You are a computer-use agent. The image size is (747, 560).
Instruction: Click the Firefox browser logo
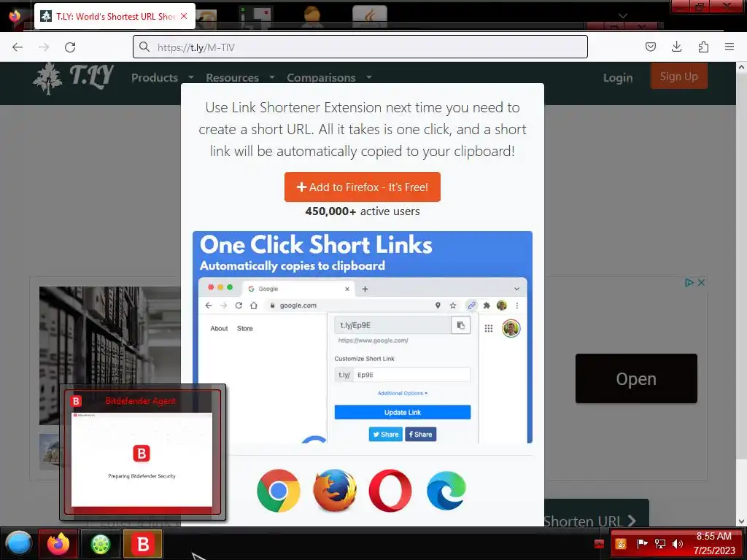pos(334,491)
